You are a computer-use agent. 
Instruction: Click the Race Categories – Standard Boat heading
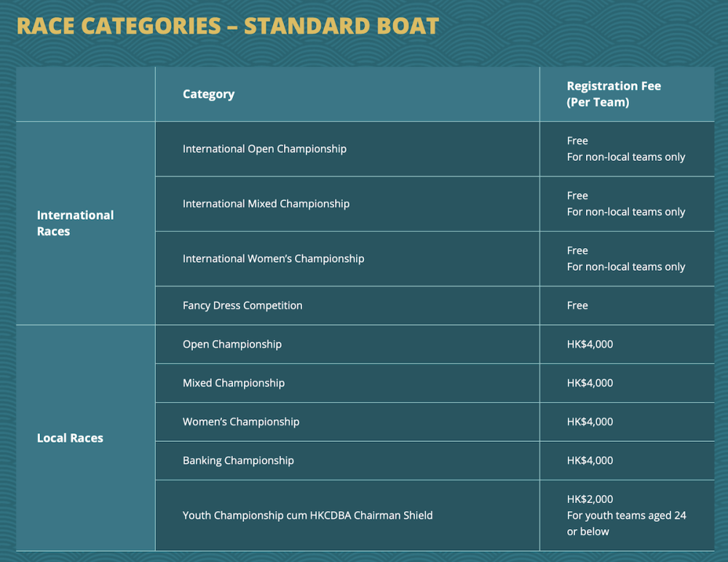pyautogui.click(x=227, y=26)
